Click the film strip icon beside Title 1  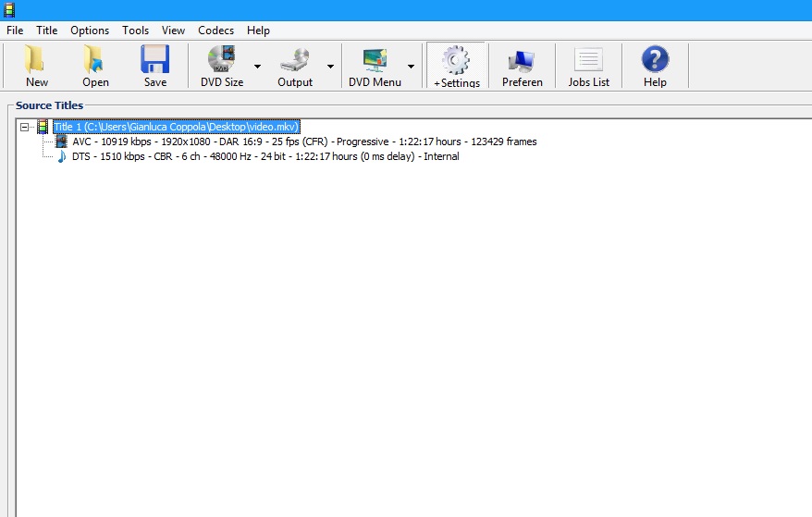coord(43,127)
